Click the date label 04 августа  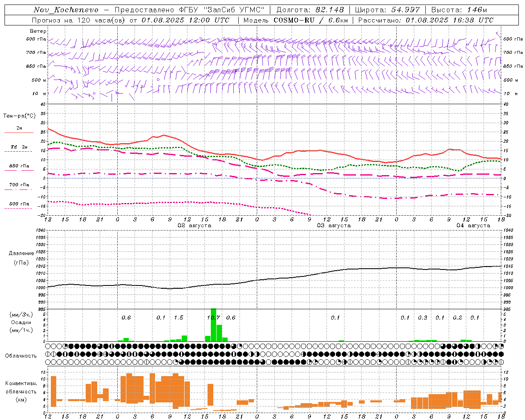tap(473, 226)
